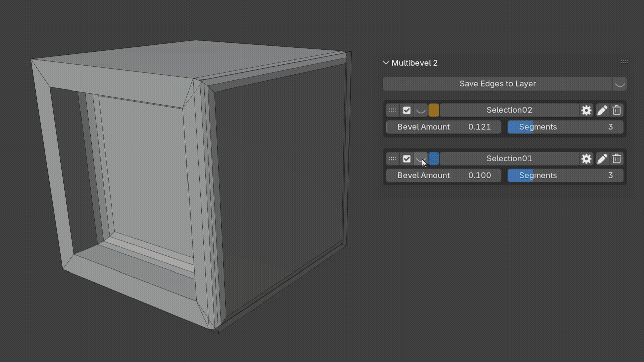
Task: Click the Selection02 name field
Action: tap(509, 110)
